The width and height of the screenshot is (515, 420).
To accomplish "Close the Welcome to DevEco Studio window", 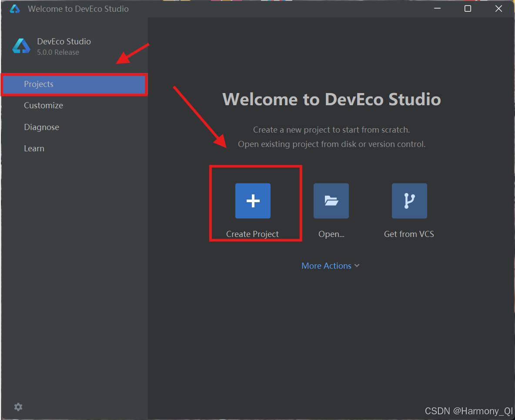I will click(x=498, y=9).
